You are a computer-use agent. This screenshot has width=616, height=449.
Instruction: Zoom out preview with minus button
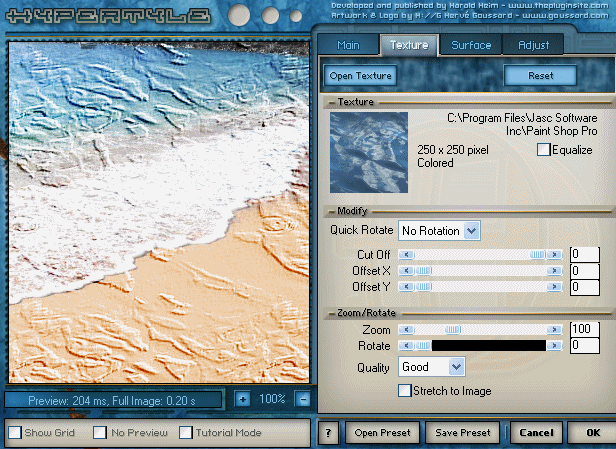[x=303, y=399]
